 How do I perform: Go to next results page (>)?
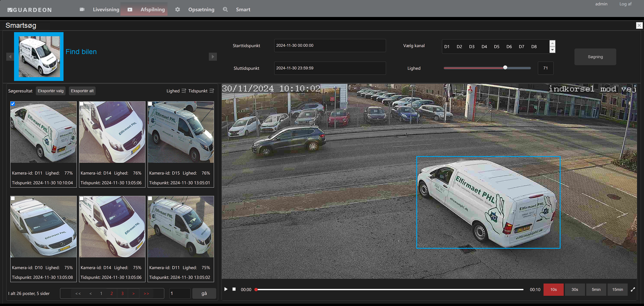[x=133, y=293]
